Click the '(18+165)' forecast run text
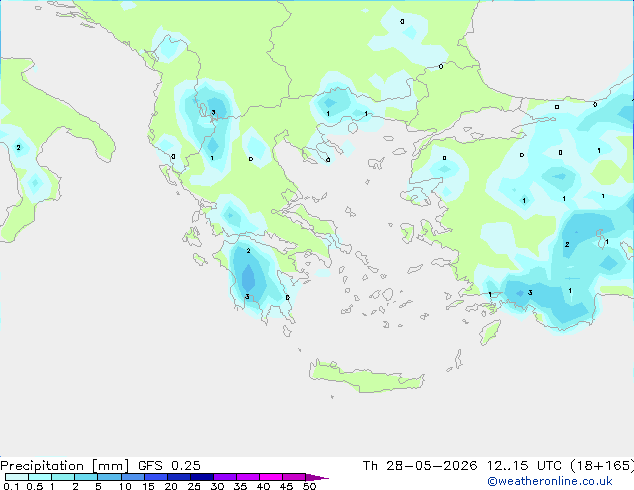The height and width of the screenshot is (490, 634). point(602,466)
